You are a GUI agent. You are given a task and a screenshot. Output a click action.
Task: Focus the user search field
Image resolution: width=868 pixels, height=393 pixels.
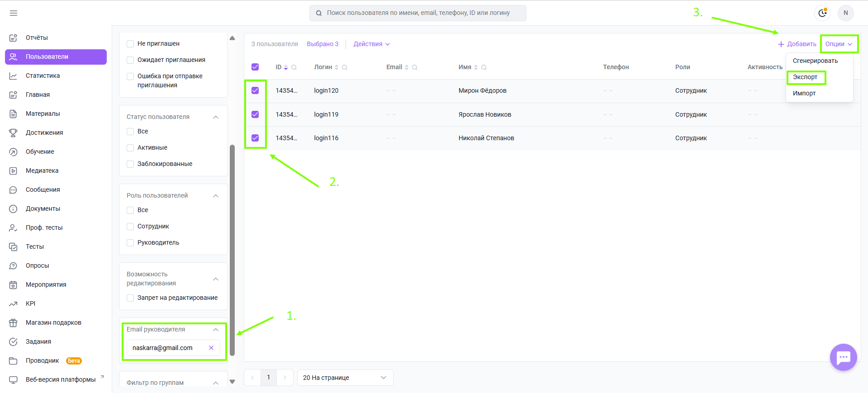418,13
